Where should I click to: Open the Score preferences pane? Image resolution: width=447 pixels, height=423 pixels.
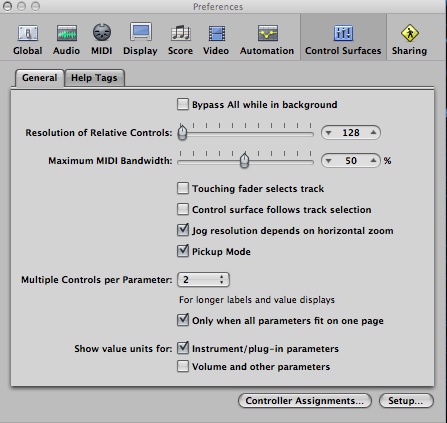[180, 40]
